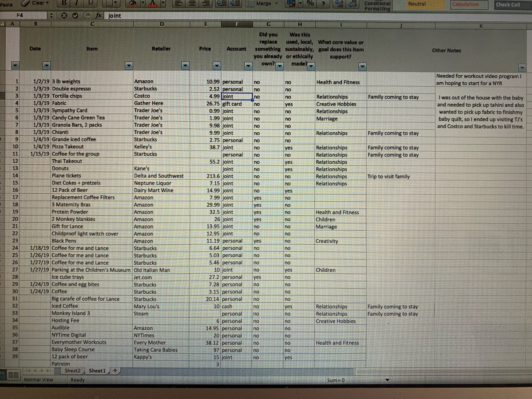Open the Other Notes column filter dropdown
The height and width of the screenshot is (399, 532).
coord(522,68)
